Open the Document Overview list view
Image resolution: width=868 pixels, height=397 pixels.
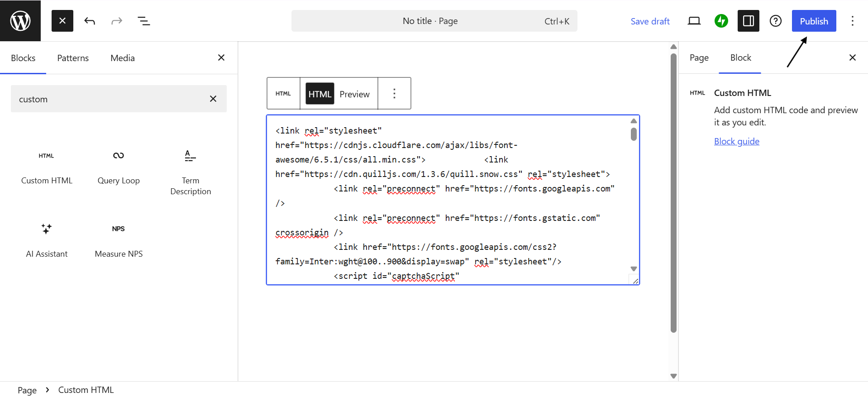pos(144,21)
